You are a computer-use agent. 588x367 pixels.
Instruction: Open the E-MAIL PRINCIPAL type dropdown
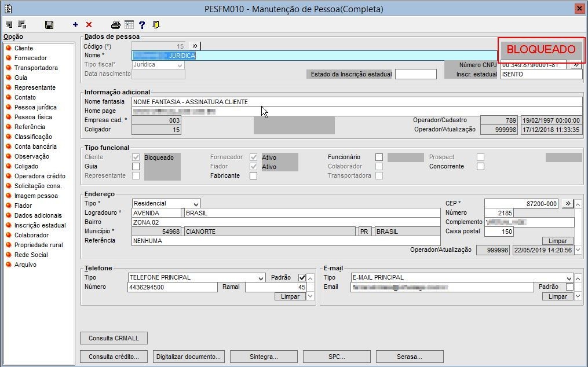click(569, 278)
